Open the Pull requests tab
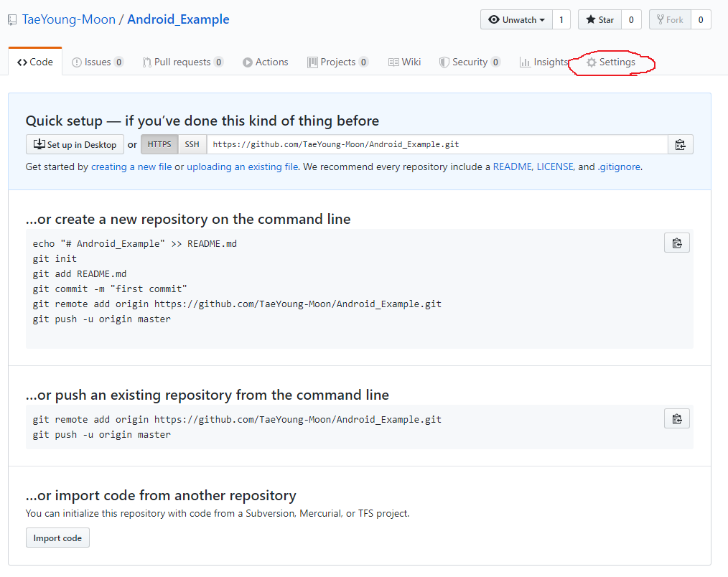728x577 pixels. pos(183,62)
